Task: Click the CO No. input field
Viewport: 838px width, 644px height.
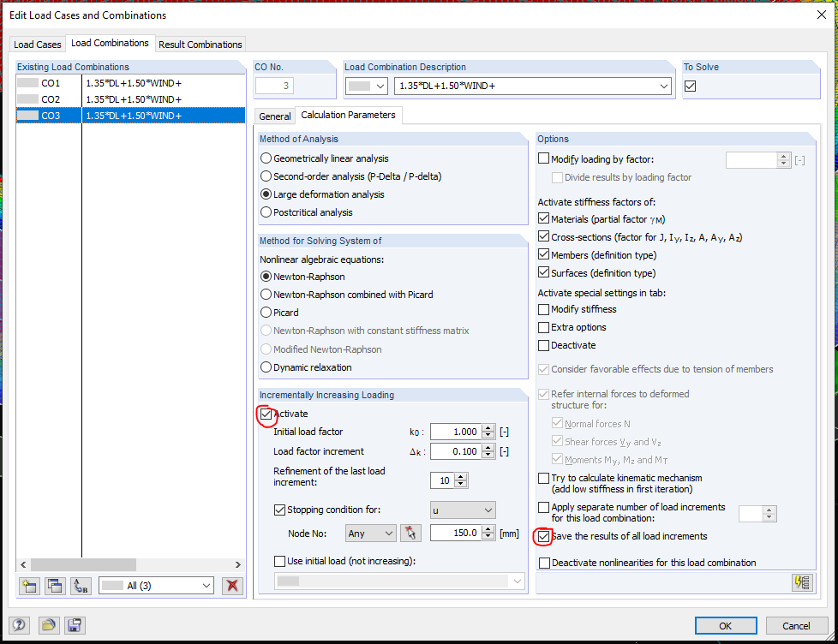Action: tap(274, 86)
